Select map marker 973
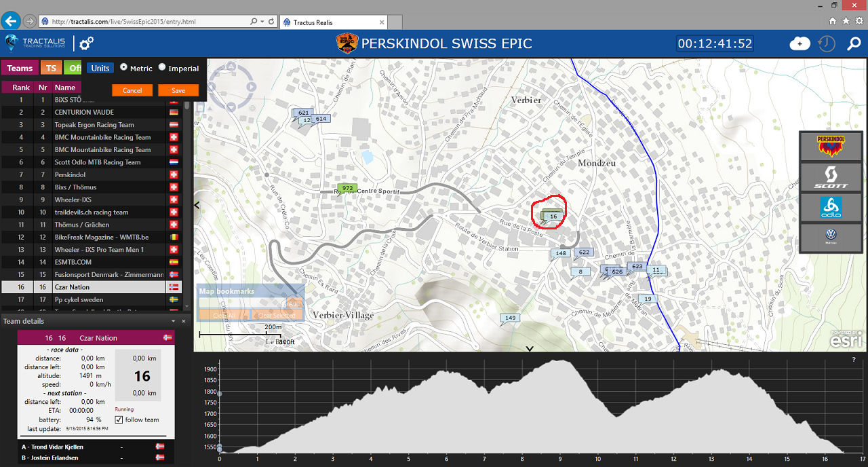Screen dimensions: 868x467 (x=347, y=188)
